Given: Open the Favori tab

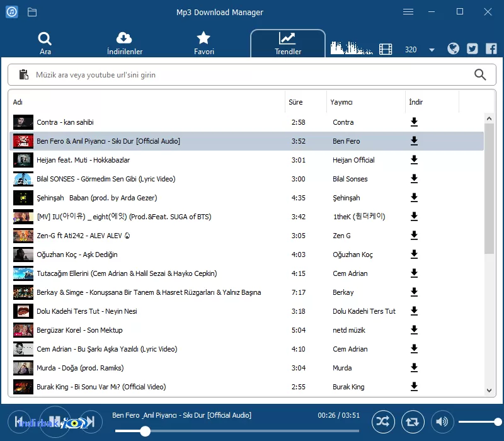Looking at the screenshot, I should (203, 43).
